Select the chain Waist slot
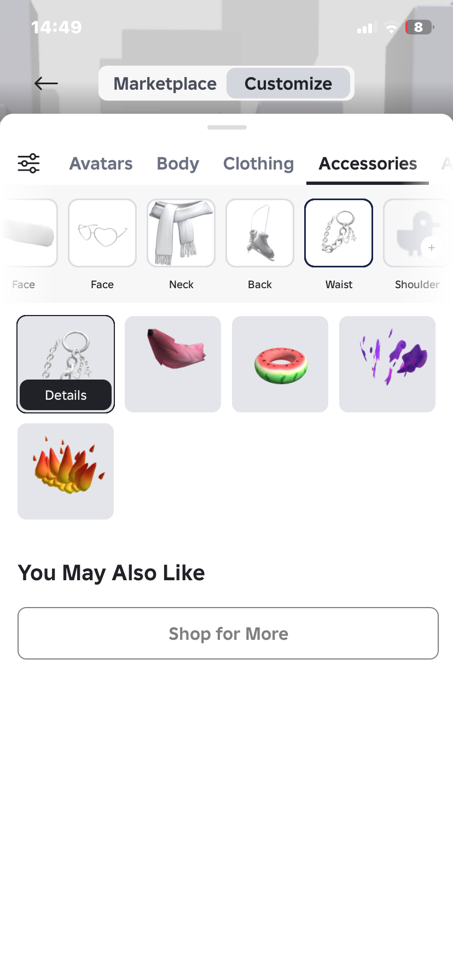This screenshot has width=453, height=980. coord(339,233)
